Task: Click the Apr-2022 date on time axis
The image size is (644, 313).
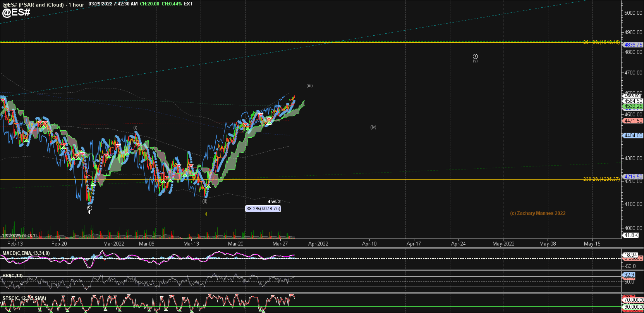Action: 318,244
